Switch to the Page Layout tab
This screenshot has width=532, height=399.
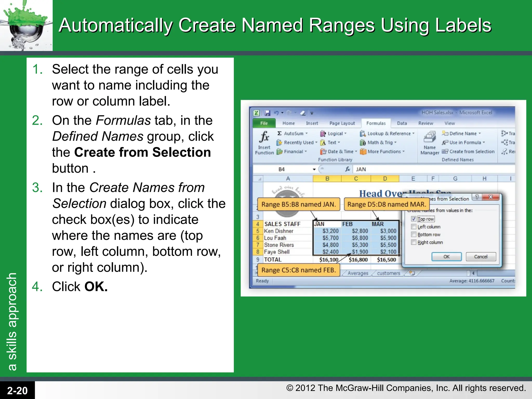342,123
